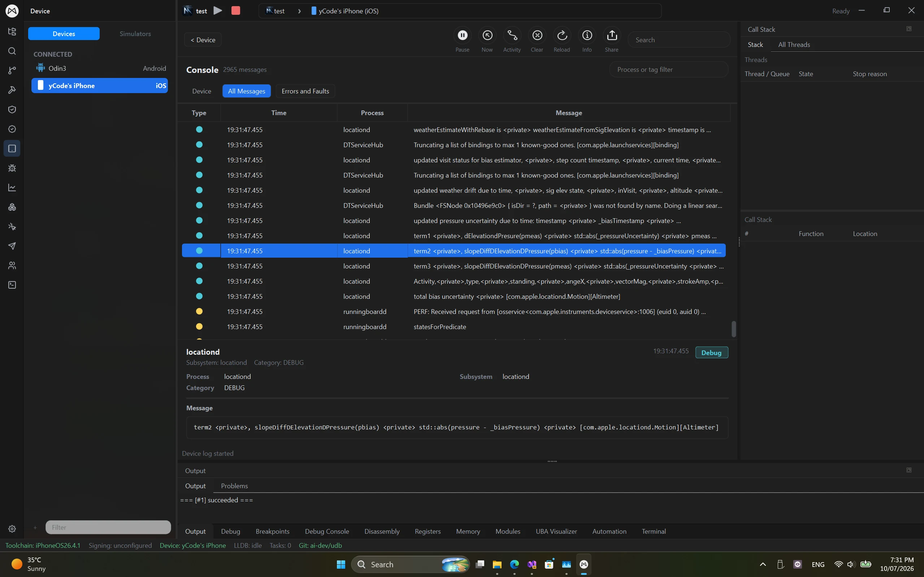Open settings gear at sidebar bottom
924x577 pixels.
pyautogui.click(x=12, y=529)
